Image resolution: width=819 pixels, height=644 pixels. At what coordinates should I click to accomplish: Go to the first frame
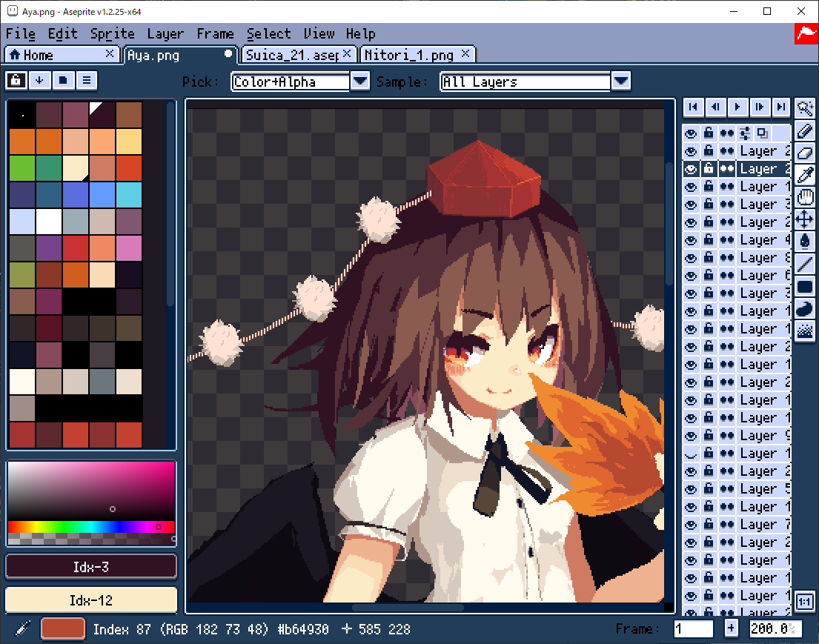693,107
